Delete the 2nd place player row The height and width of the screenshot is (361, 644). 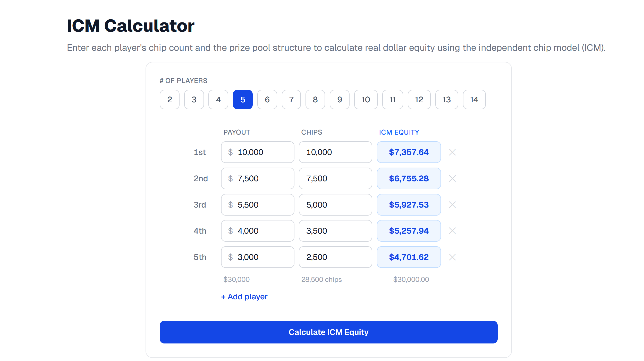click(452, 178)
